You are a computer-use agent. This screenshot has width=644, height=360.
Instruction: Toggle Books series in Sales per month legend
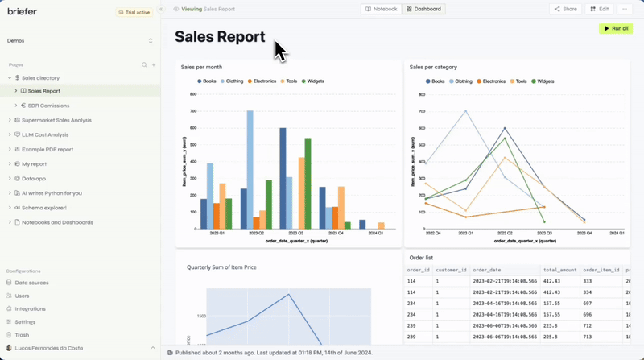pos(207,81)
